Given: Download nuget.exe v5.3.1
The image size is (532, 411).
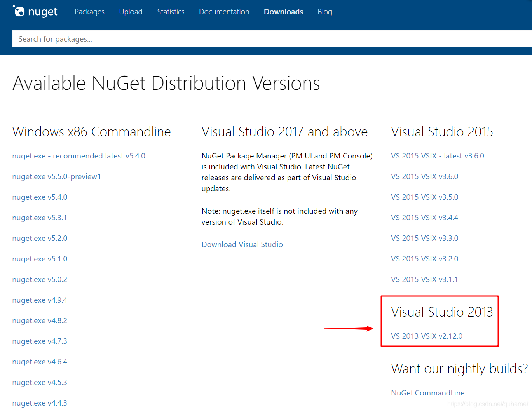Looking at the screenshot, I should click(x=40, y=218).
